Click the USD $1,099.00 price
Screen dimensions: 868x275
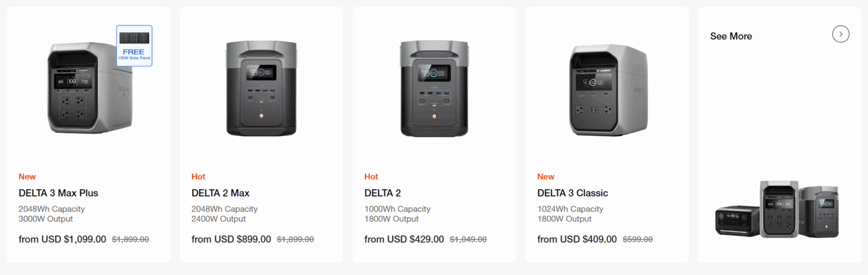pyautogui.click(x=73, y=239)
